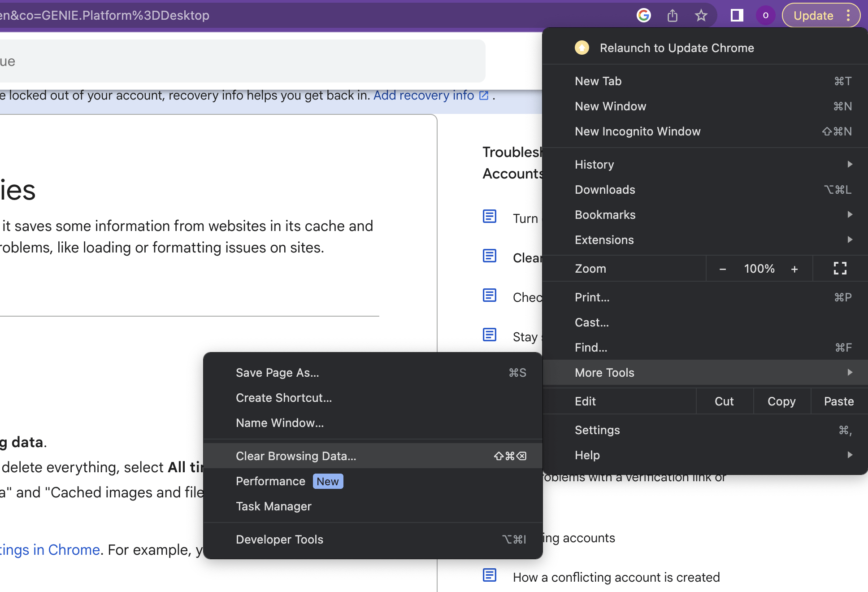Open Task Manager from More Tools
This screenshot has height=592, width=868.
(x=273, y=506)
